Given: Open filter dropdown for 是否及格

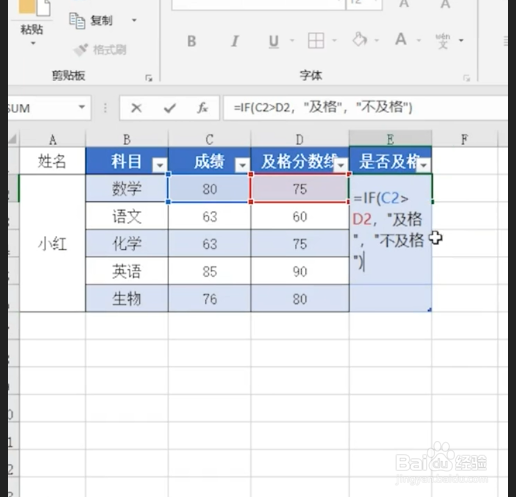Looking at the screenshot, I should point(424,165).
